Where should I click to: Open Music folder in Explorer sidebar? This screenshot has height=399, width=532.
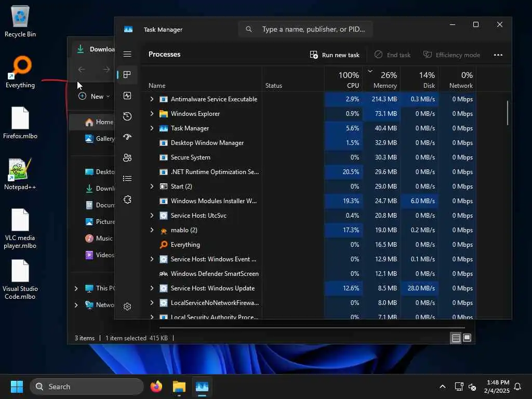click(98, 238)
